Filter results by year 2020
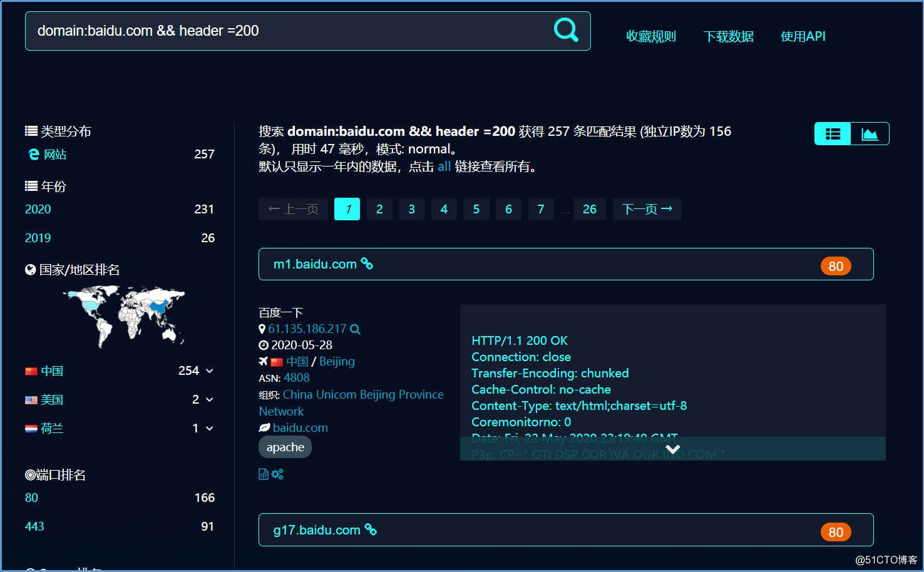 coord(38,209)
